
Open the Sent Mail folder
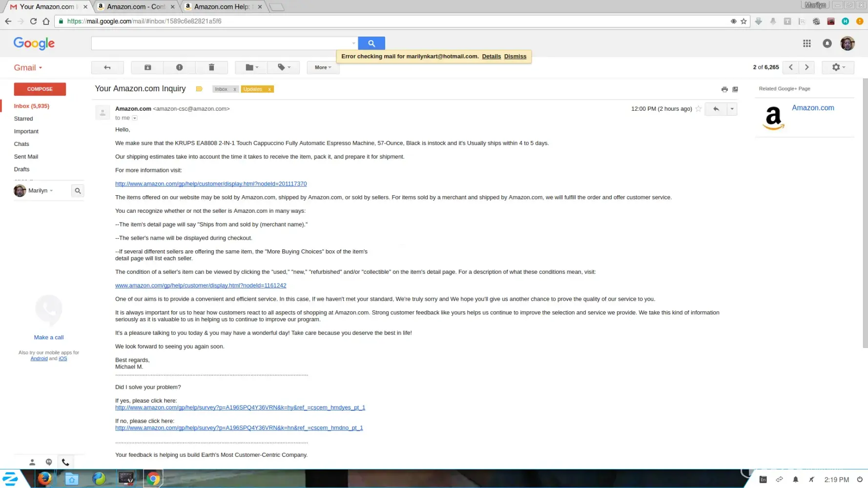click(26, 157)
